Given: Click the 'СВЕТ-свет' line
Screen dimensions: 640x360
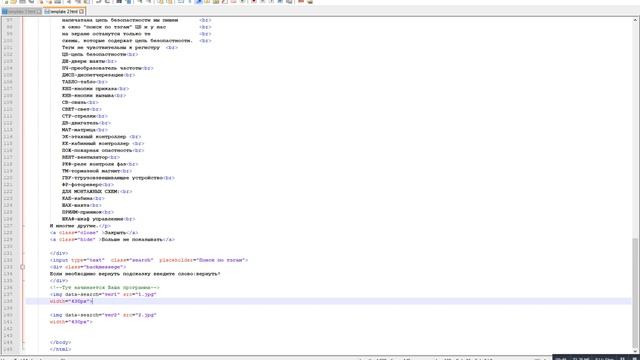Looking at the screenshot, I should click(x=81, y=109).
